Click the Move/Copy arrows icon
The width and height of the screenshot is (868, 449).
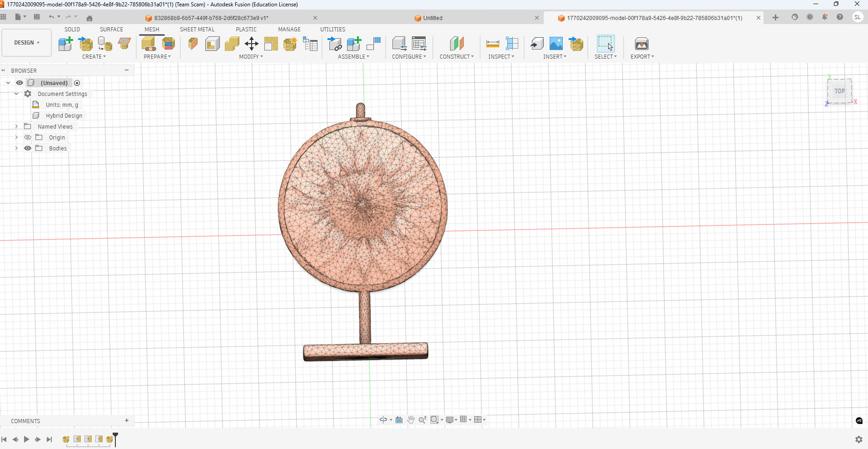(252, 44)
